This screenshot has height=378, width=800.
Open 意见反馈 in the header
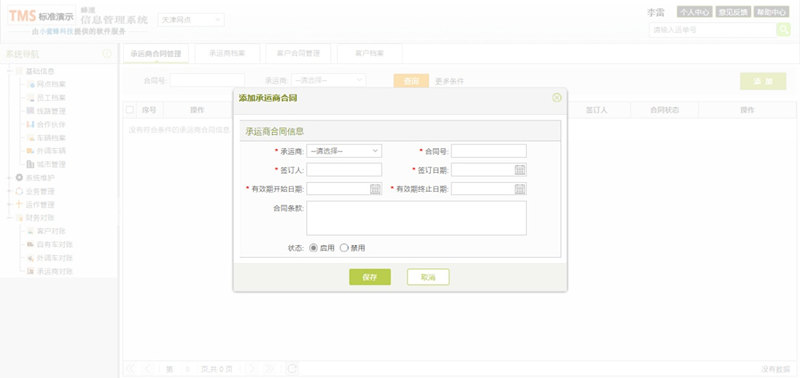pos(733,12)
